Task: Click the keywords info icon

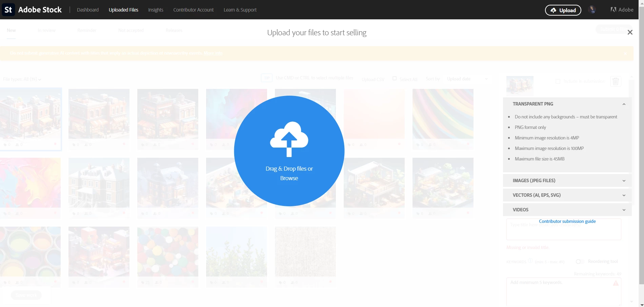Action: tap(530, 261)
